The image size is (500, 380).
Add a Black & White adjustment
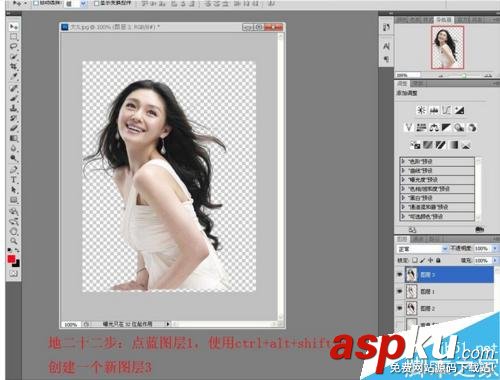447,127
